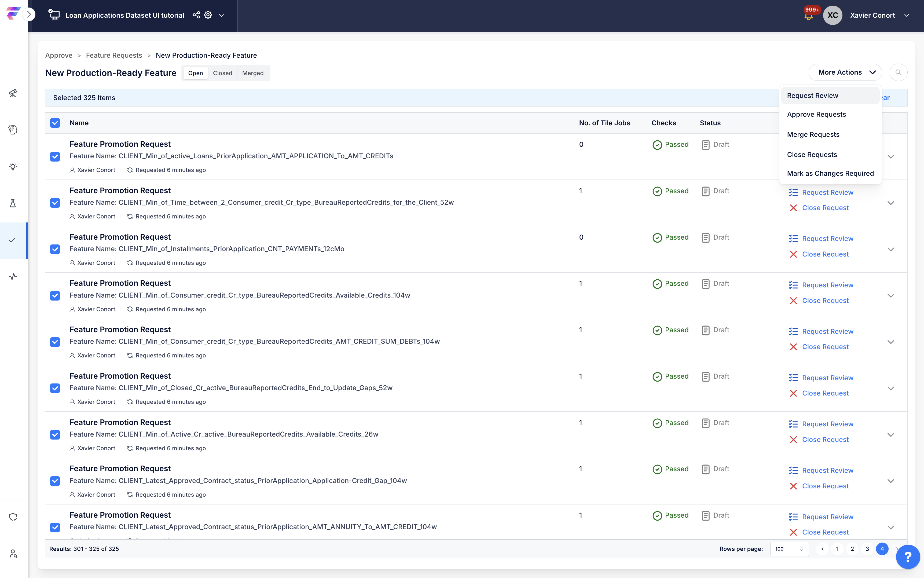Click the Feature Requests breadcrumb link

click(114, 56)
